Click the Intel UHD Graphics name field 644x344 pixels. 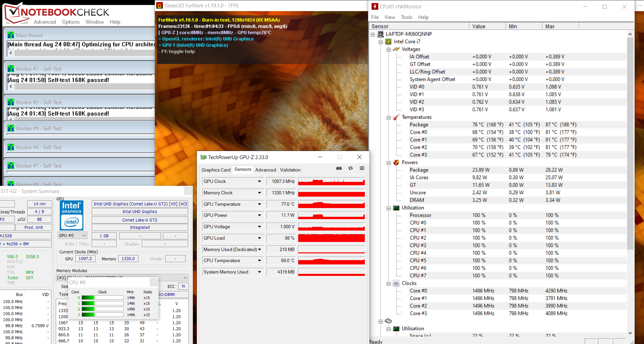140,212
